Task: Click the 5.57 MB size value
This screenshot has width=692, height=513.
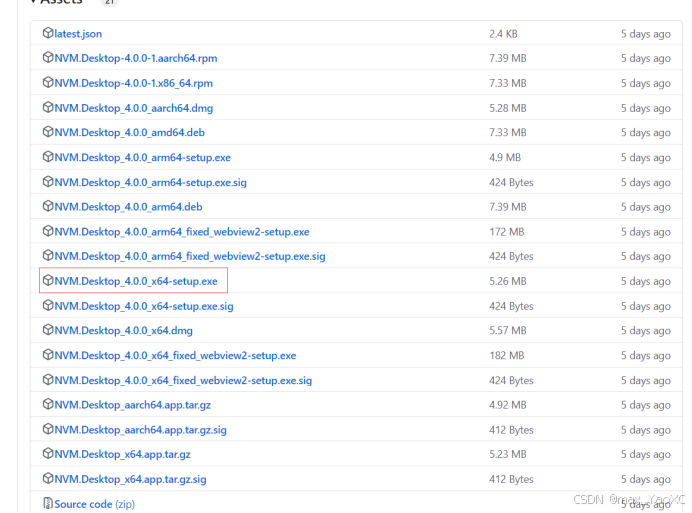Action: coord(508,331)
